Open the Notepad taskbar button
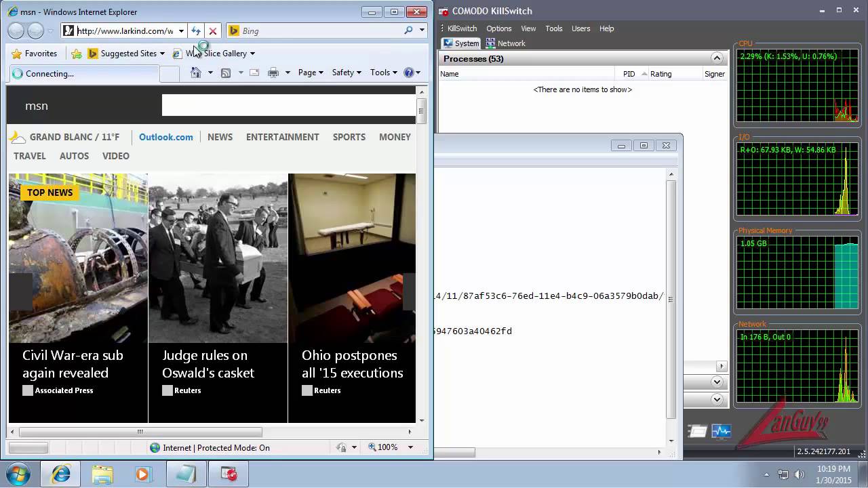The height and width of the screenshot is (488, 868). tap(186, 474)
